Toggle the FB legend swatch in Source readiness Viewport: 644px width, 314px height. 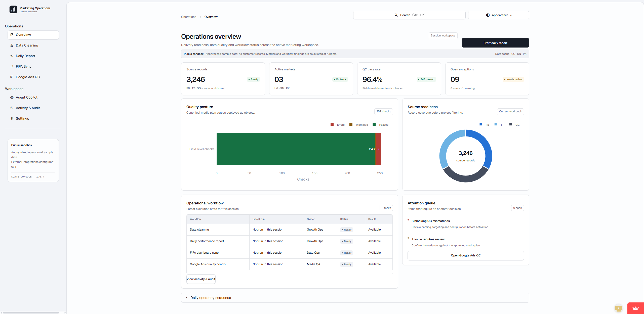[481, 124]
